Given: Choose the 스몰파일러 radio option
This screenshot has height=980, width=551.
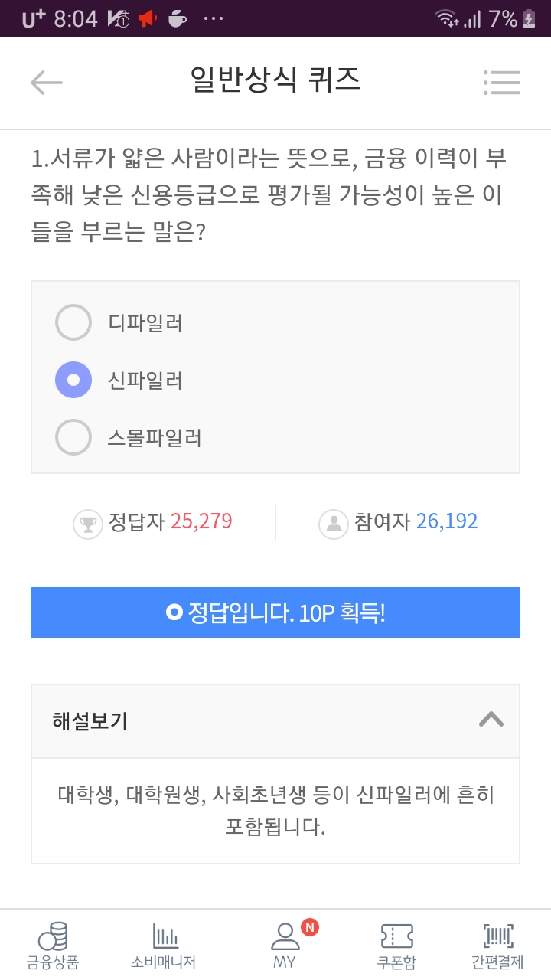Looking at the screenshot, I should pyautogui.click(x=73, y=437).
